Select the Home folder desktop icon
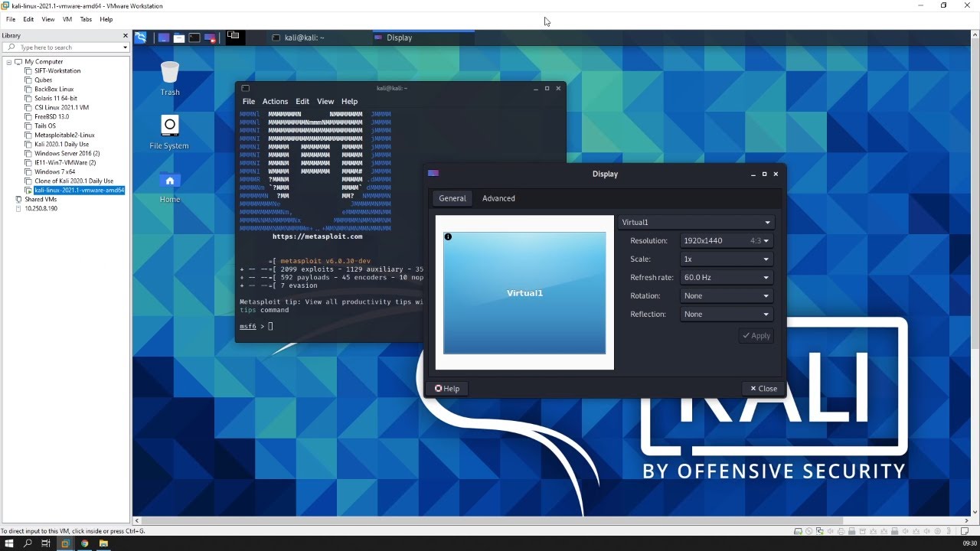 coord(170,187)
